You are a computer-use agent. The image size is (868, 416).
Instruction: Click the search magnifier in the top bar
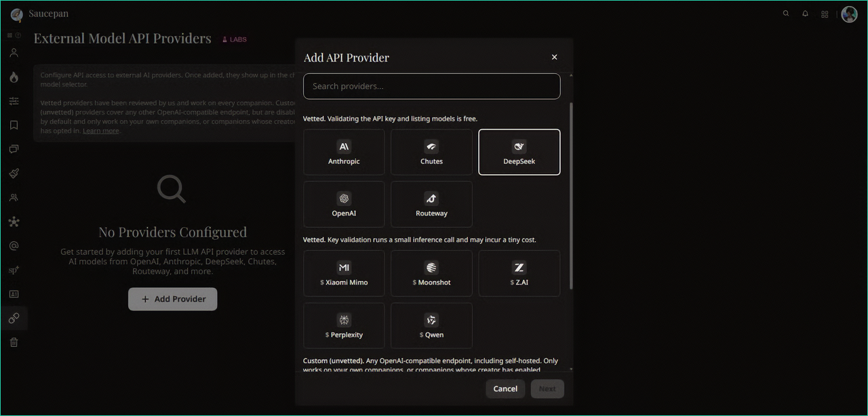point(786,14)
